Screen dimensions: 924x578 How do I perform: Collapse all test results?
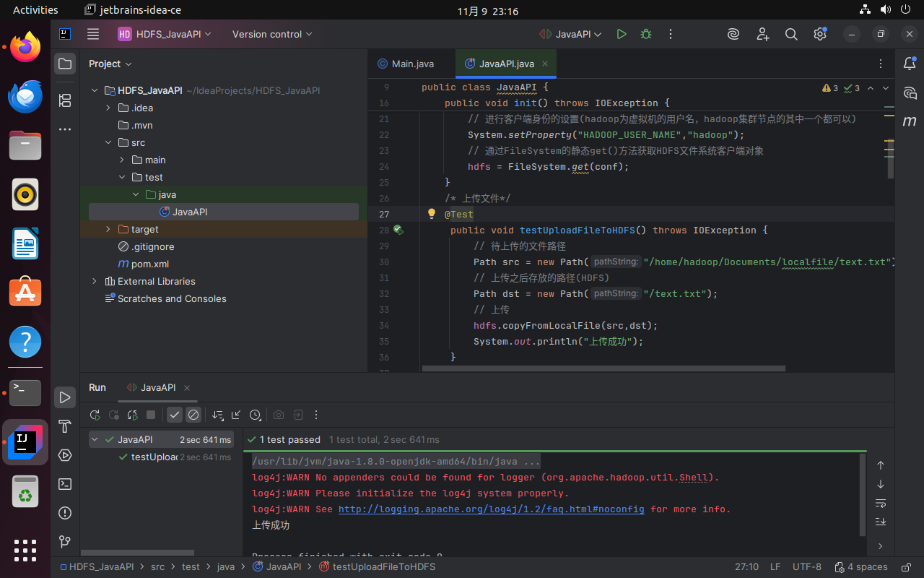click(x=236, y=415)
